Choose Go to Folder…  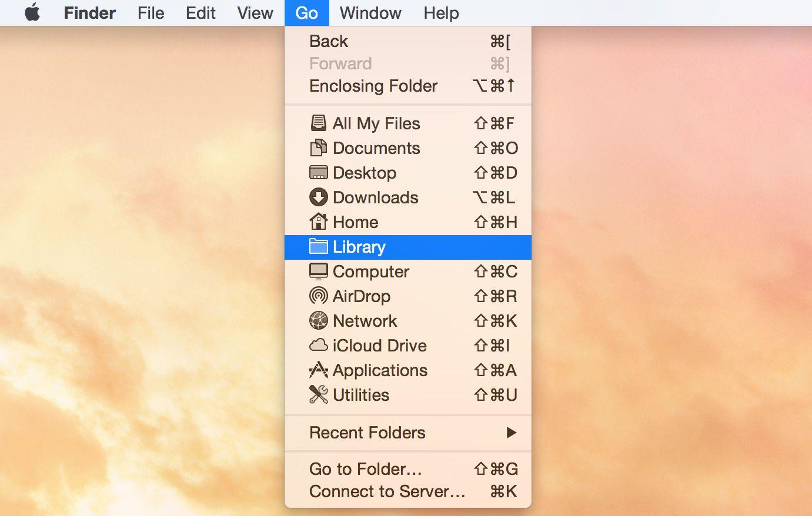click(408, 469)
